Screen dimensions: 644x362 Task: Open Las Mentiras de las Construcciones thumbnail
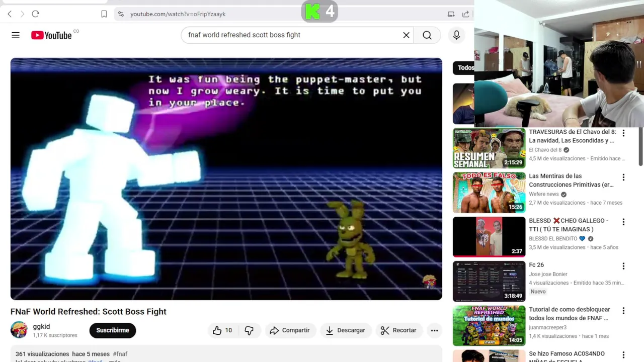coord(489,192)
